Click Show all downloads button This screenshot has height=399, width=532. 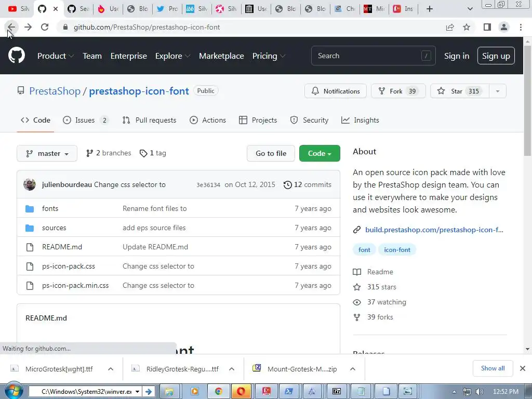click(493, 368)
